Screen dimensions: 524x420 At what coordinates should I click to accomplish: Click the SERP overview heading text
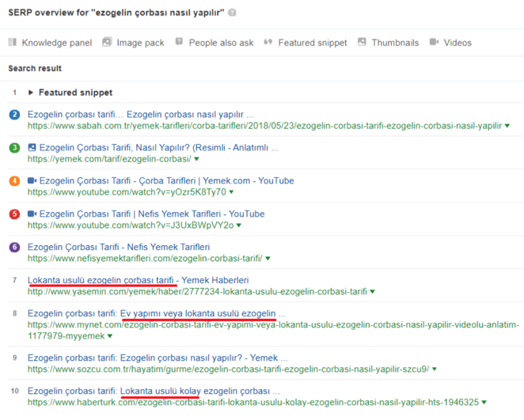116,13
